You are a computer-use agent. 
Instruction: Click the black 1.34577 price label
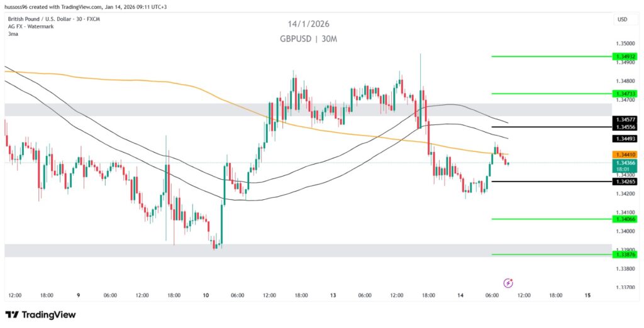tap(626, 119)
